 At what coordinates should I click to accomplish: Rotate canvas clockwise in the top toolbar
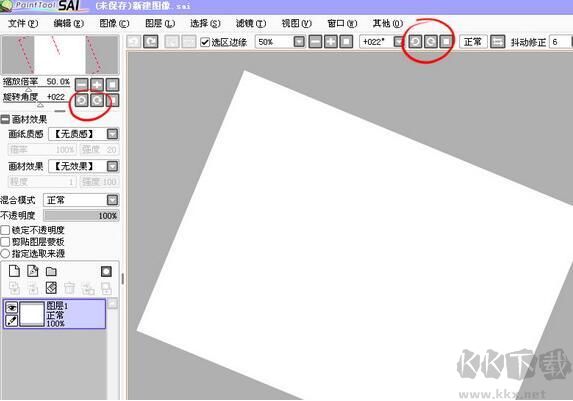pos(430,42)
